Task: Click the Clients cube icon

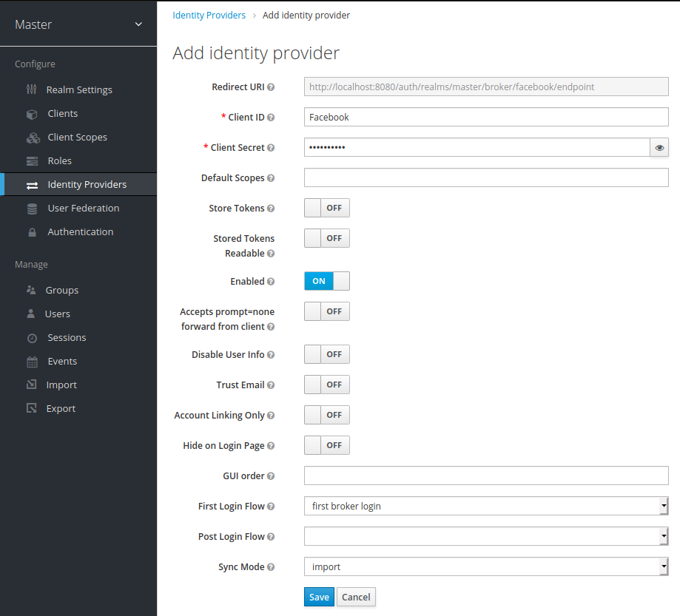Action: pyautogui.click(x=32, y=114)
